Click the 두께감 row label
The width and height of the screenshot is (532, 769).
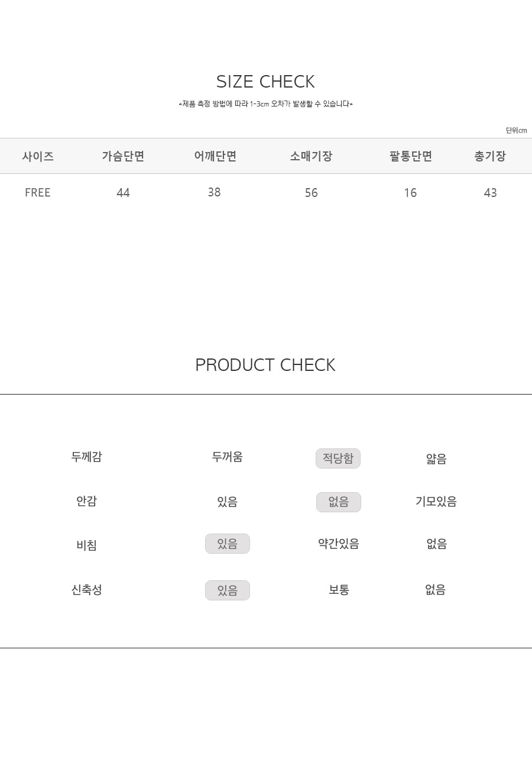coord(87,457)
